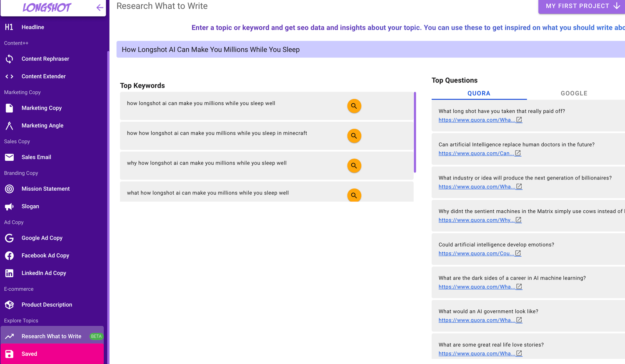The height and width of the screenshot is (364, 625).
Task: Open Quora link about AI replacing doctors
Action: 475,153
